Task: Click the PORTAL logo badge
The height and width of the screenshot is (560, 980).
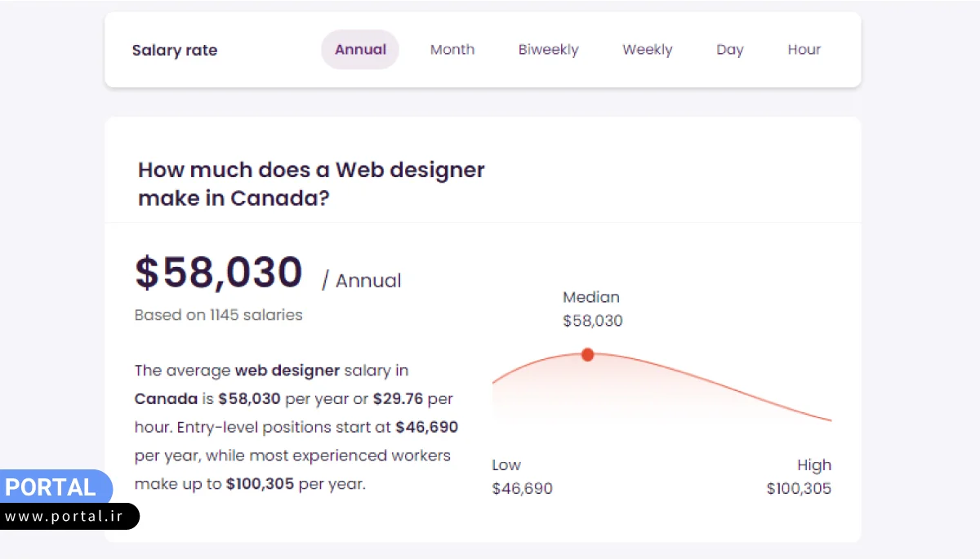Action: tap(51, 487)
